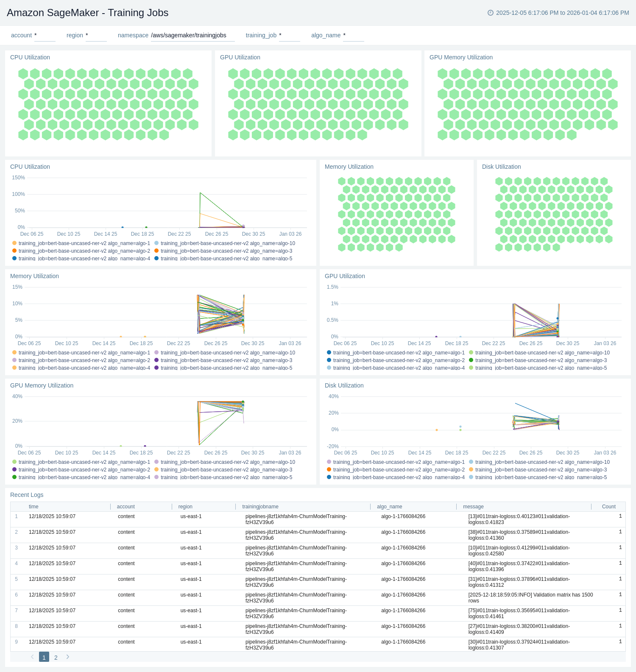Open the region filter field

[x=96, y=36]
